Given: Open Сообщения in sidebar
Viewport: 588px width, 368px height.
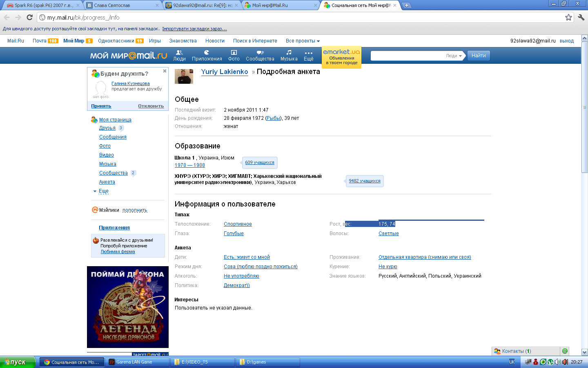Looking at the screenshot, I should 113,137.
